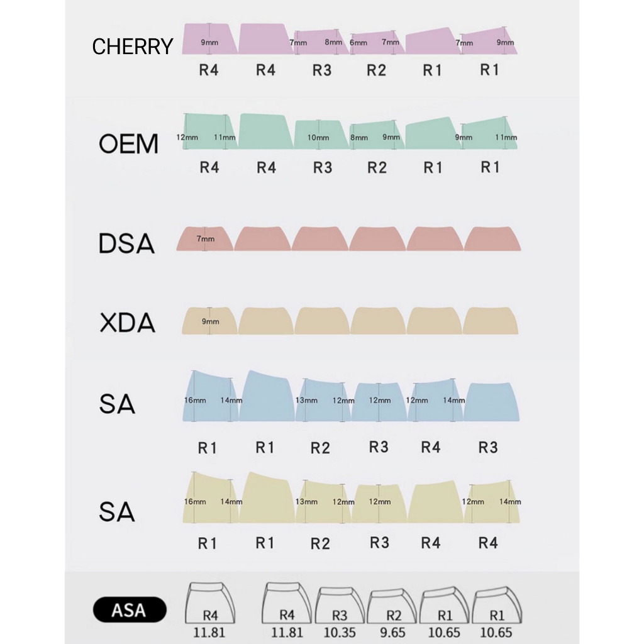Click the yellow SA R3 keycap marked 12mm
Image resolution: width=644 pixels, height=644 pixels.
coord(379,503)
